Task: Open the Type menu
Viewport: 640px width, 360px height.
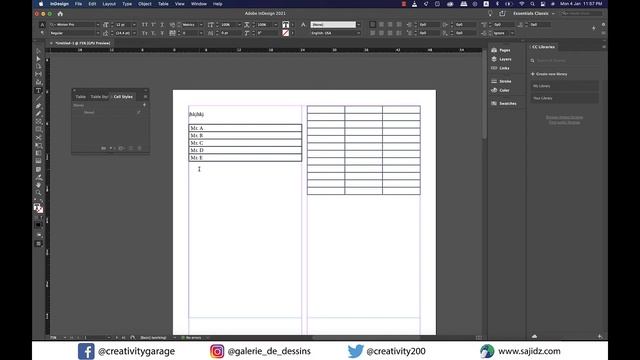Action: pyautogui.click(x=127, y=4)
